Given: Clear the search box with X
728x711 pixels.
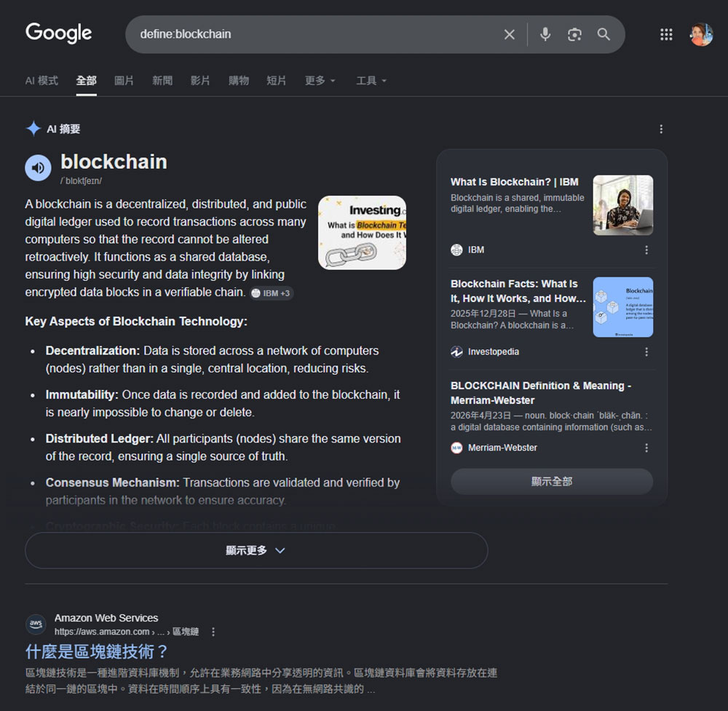Looking at the screenshot, I should pos(510,34).
